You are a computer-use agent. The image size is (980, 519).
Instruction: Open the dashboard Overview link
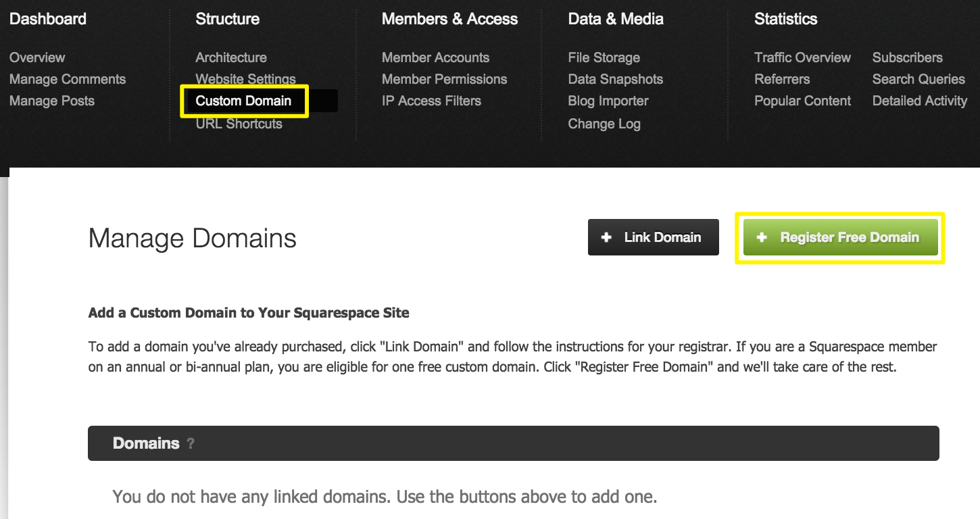(37, 57)
